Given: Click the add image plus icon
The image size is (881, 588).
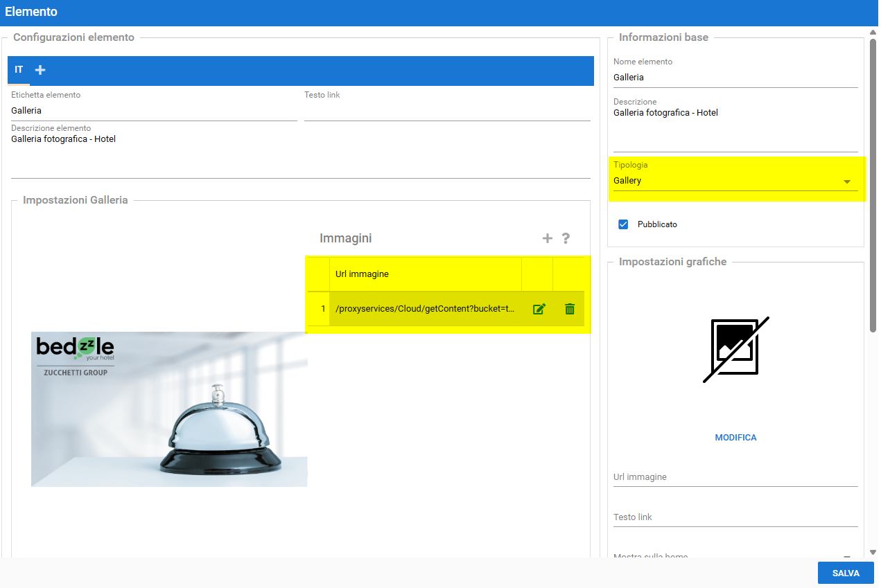Looking at the screenshot, I should (547, 238).
